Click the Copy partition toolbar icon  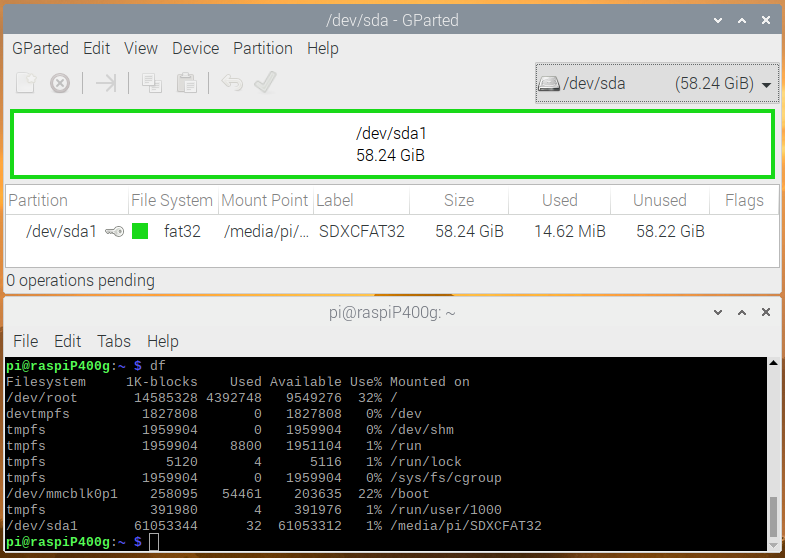[x=152, y=83]
